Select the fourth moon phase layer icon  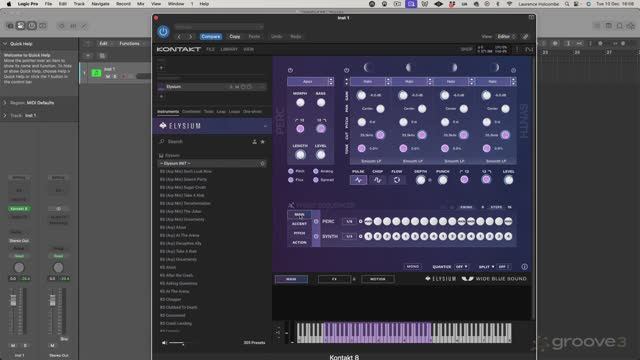click(495, 67)
